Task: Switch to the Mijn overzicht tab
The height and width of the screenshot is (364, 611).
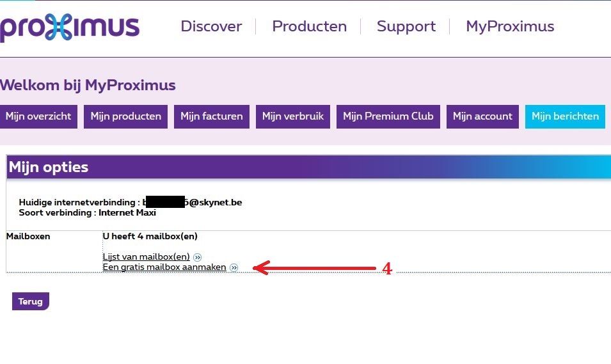Action: [38, 116]
